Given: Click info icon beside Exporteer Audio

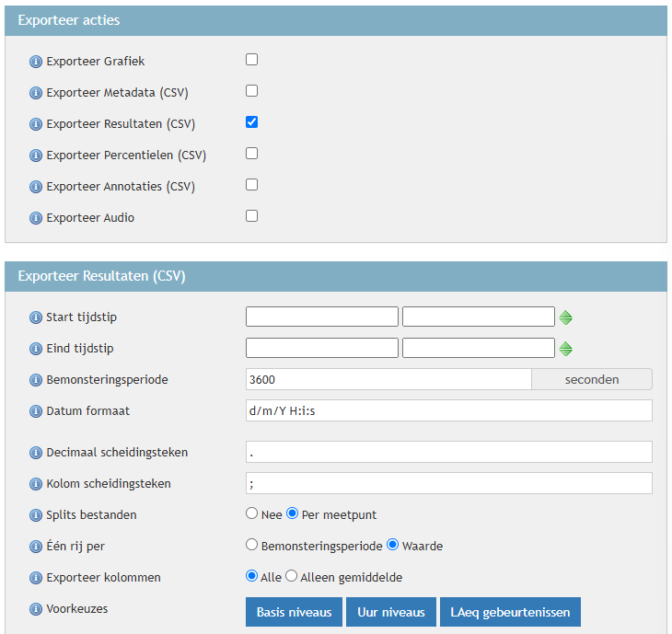Looking at the screenshot, I should pos(37,218).
